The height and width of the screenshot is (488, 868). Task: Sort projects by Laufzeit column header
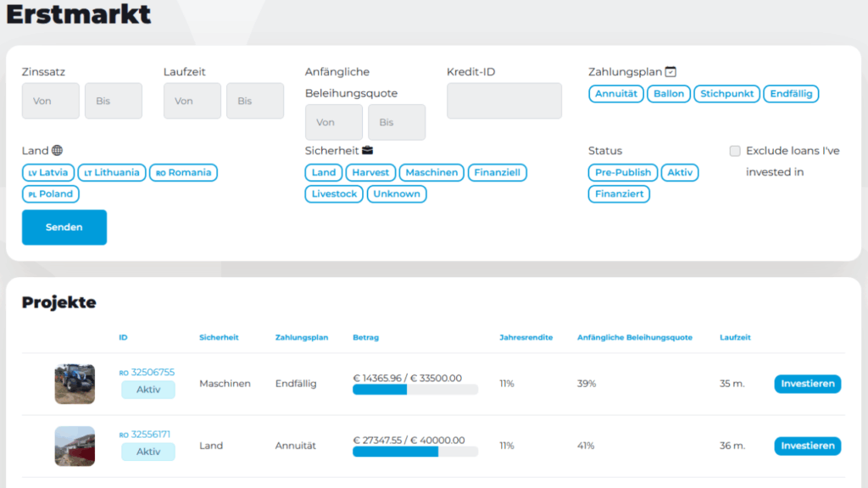734,337
